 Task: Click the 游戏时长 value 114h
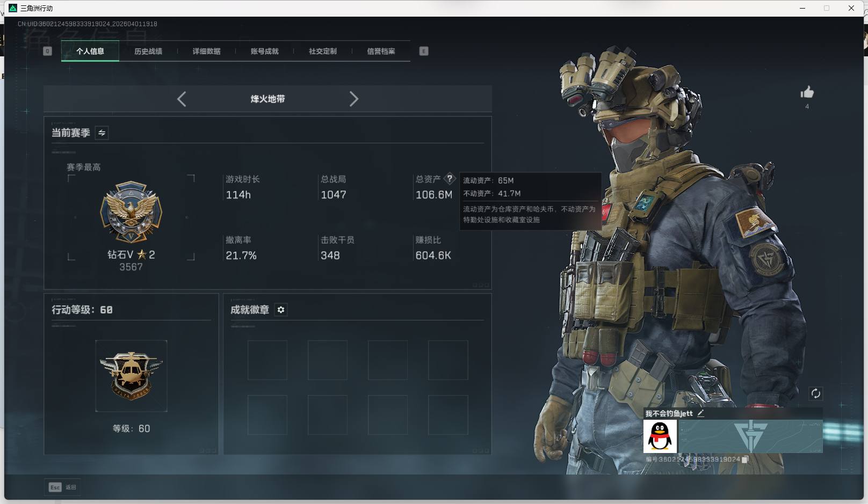click(x=238, y=195)
